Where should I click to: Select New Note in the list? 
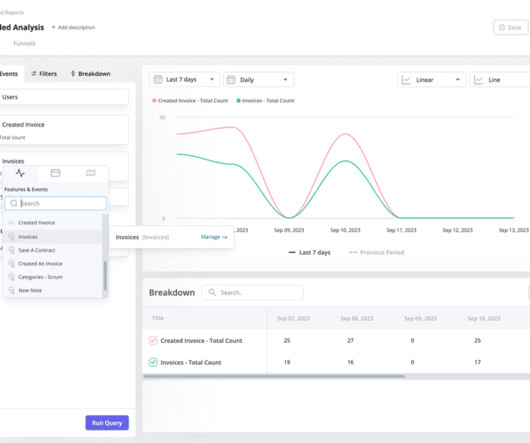[52, 290]
